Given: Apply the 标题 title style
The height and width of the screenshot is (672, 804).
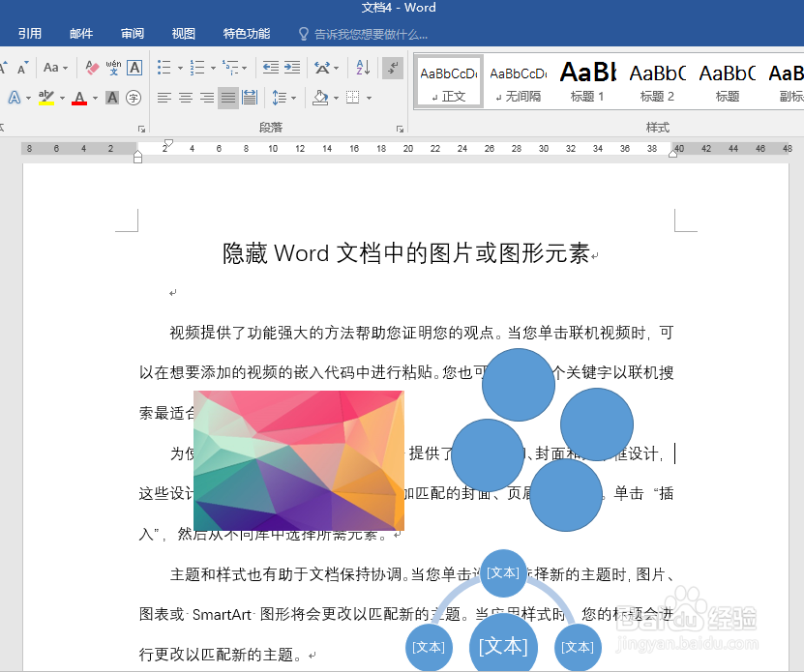Looking at the screenshot, I should [728, 82].
